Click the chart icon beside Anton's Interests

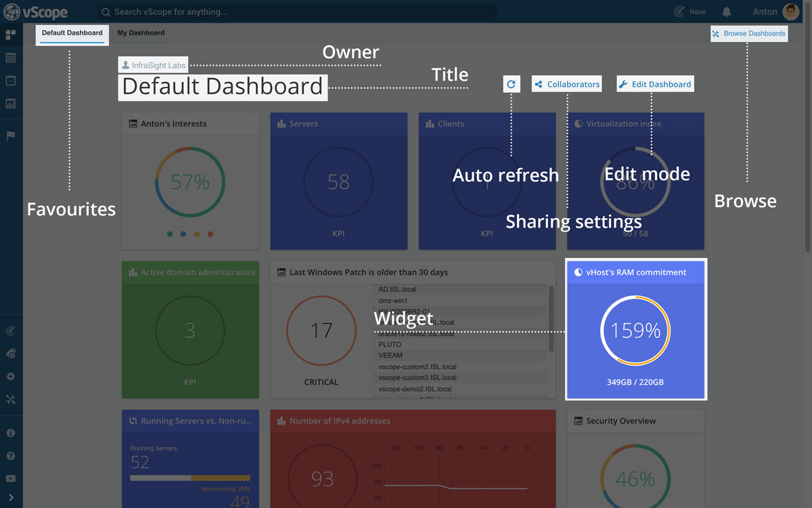tap(133, 124)
